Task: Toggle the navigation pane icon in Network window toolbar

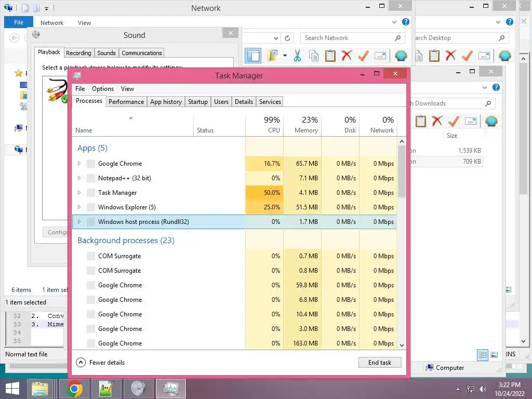Action: click(x=253, y=56)
